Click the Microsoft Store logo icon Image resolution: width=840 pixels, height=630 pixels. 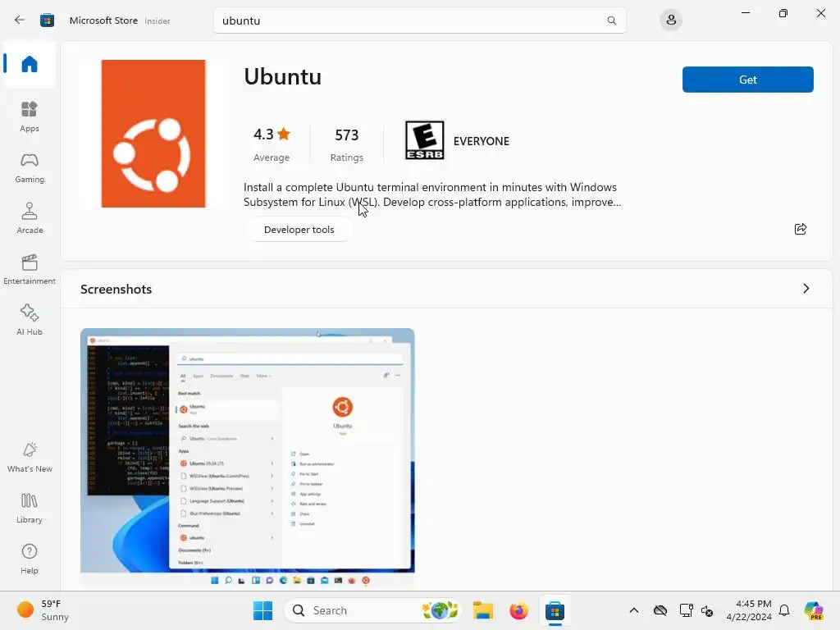47,21
